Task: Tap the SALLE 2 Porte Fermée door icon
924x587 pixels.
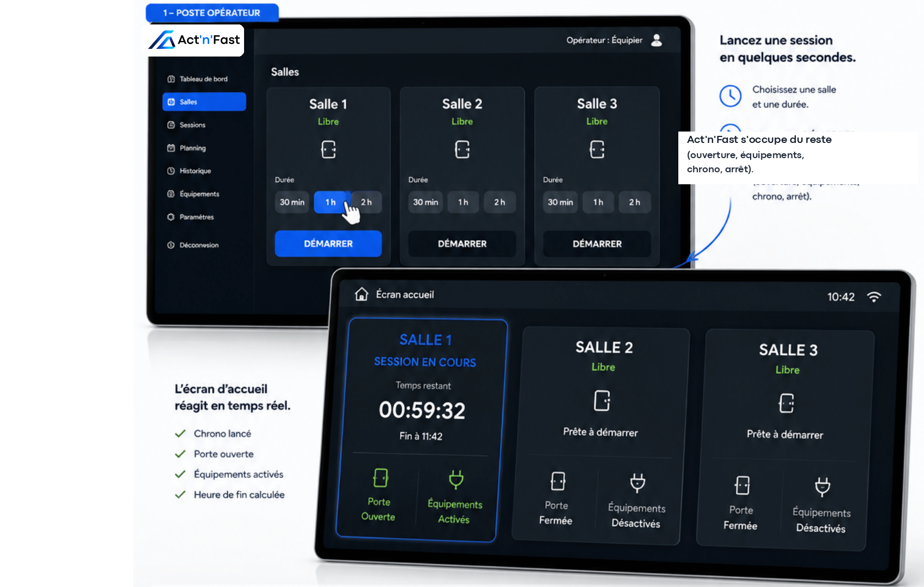Action: click(558, 481)
